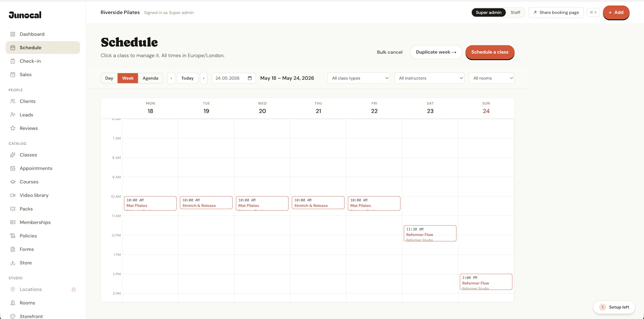
Task: Click Duplicate week button
Action: 436,52
